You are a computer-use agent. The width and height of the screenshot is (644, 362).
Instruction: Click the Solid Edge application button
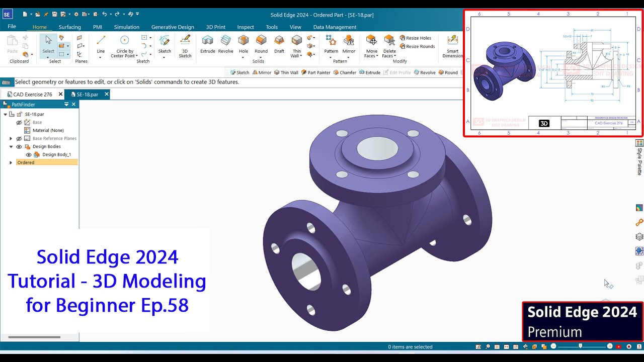tap(7, 15)
